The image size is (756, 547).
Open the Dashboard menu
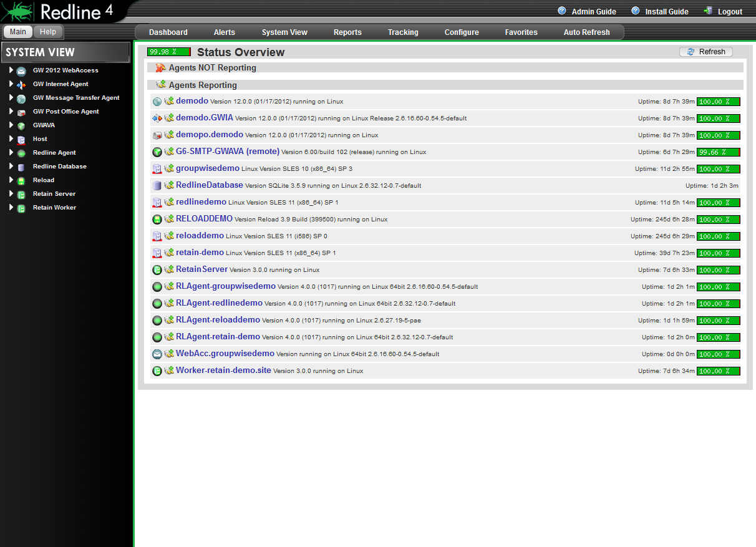[x=168, y=32]
